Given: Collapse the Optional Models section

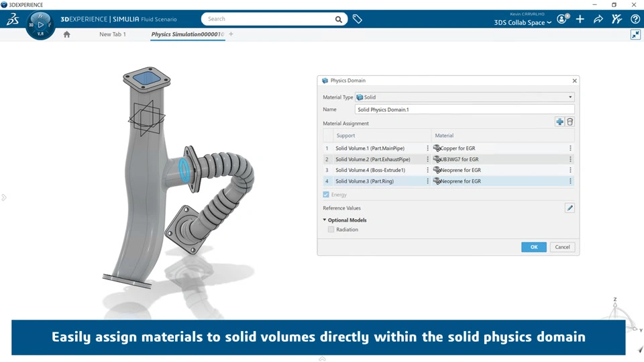Looking at the screenshot, I should (x=325, y=220).
